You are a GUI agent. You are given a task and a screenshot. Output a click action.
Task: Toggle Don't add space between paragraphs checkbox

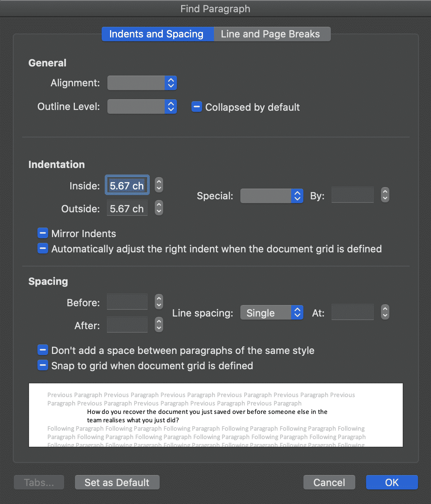point(43,350)
